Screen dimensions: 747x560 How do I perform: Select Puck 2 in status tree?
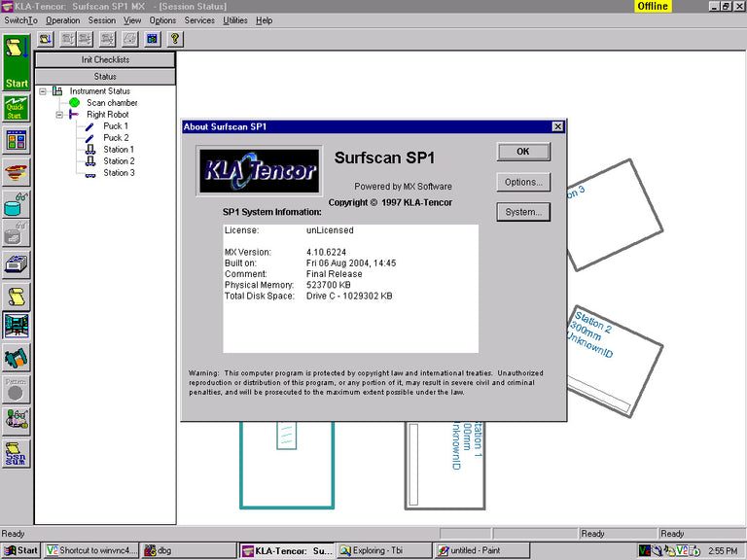click(x=116, y=138)
